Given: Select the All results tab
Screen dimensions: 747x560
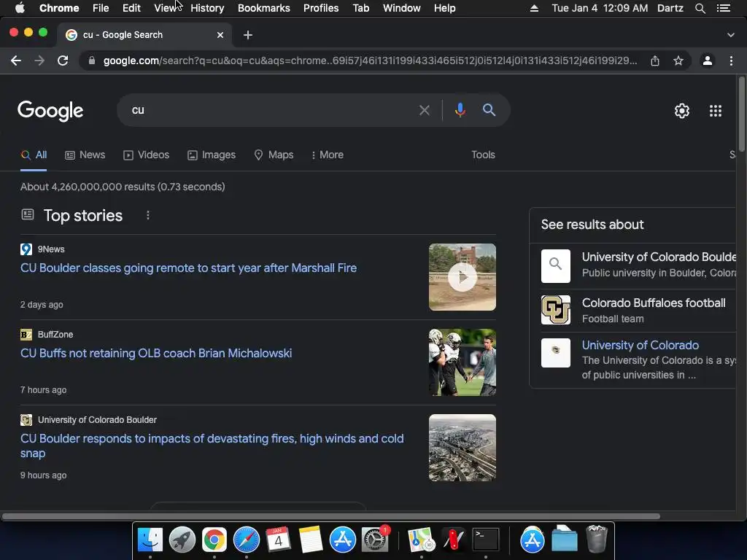Looking at the screenshot, I should click(34, 155).
